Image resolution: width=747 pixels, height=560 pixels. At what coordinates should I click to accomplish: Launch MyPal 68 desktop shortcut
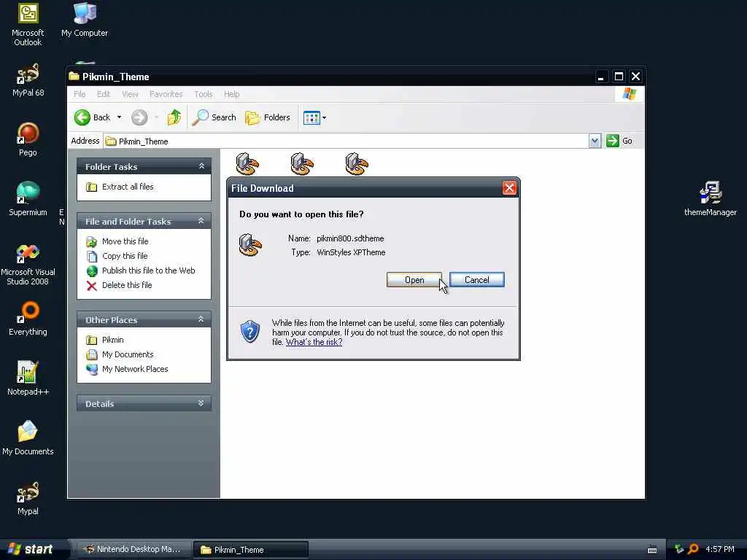pos(28,80)
